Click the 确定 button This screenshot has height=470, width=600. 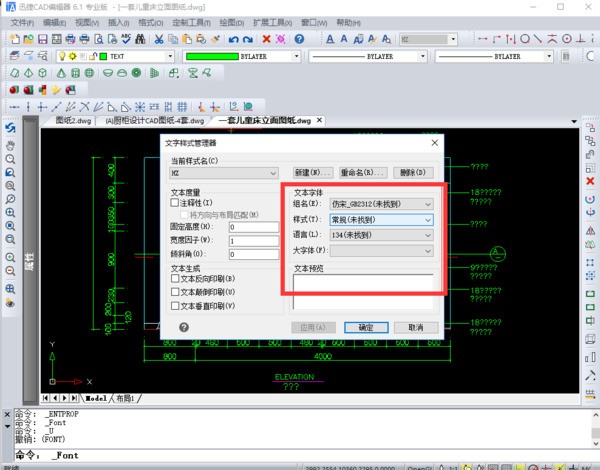(x=365, y=327)
